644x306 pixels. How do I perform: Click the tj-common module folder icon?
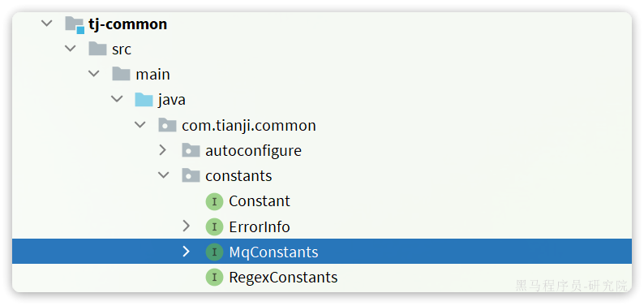75,24
